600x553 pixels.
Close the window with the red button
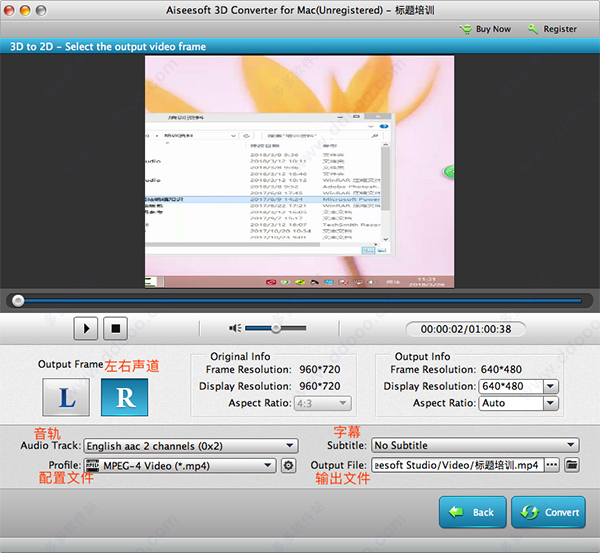pos(9,10)
